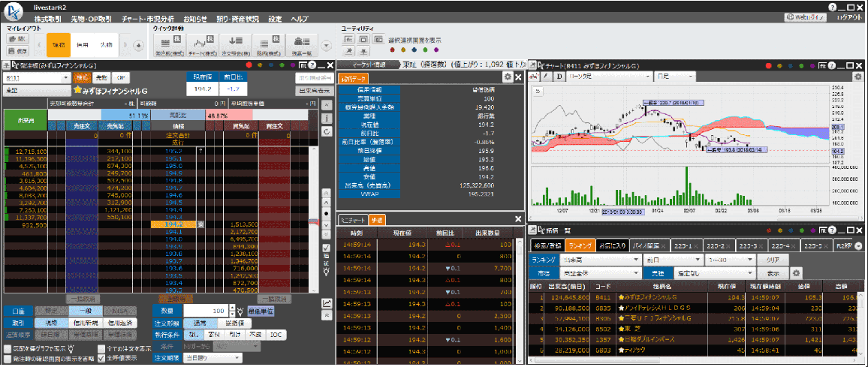Open the gear settings in 銘柄データ panel

pyautogui.click(x=507, y=77)
